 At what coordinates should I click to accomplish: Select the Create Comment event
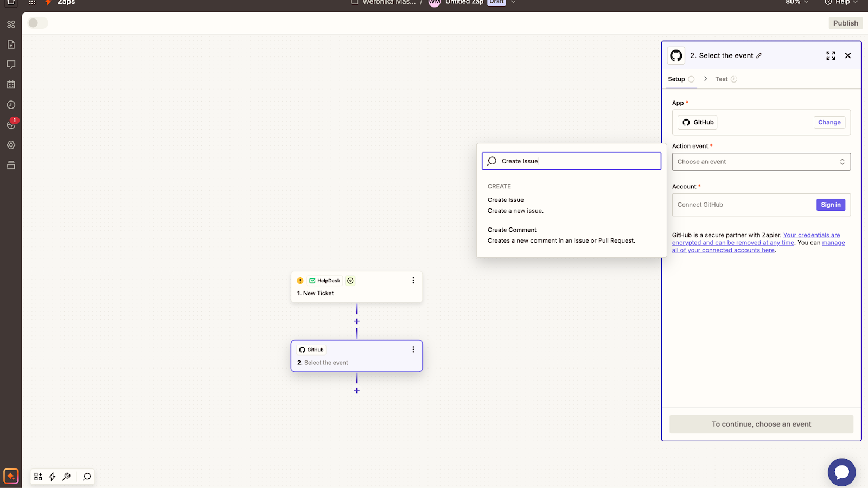point(571,235)
